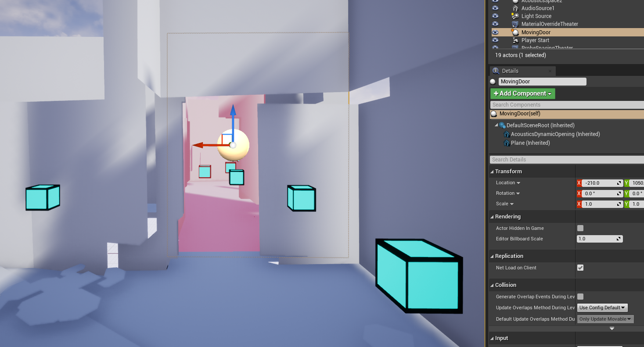Select the AudioSource1 speaker icon in outliner
This screenshot has width=644, height=347.
coord(515,8)
